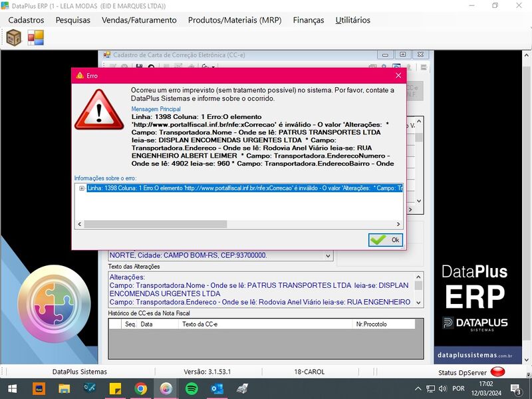Open Google Chrome from the taskbar
The height and width of the screenshot is (399, 532).
tap(140, 389)
